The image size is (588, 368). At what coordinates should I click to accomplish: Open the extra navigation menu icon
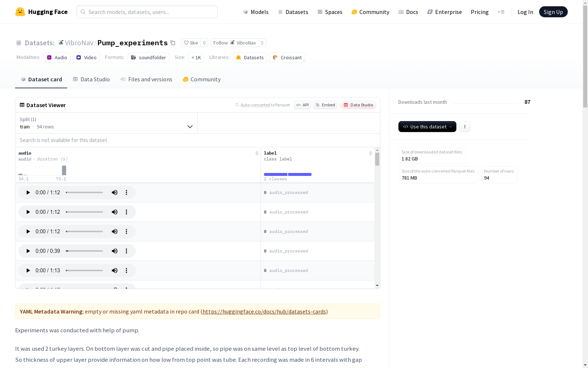coord(501,12)
